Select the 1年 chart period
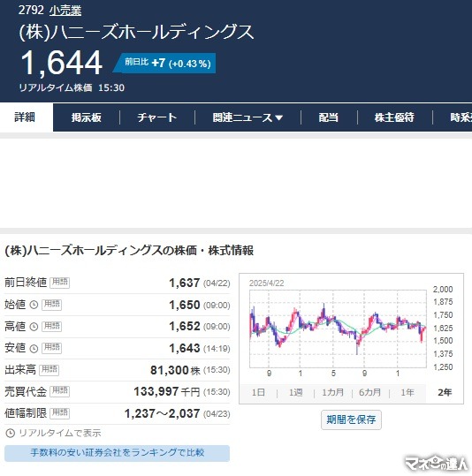The image size is (472, 476). [x=407, y=392]
